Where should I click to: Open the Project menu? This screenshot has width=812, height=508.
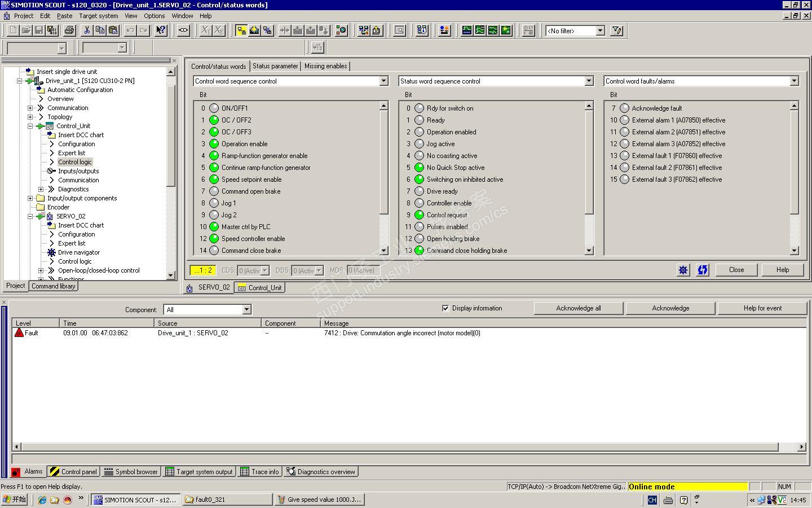pos(24,16)
